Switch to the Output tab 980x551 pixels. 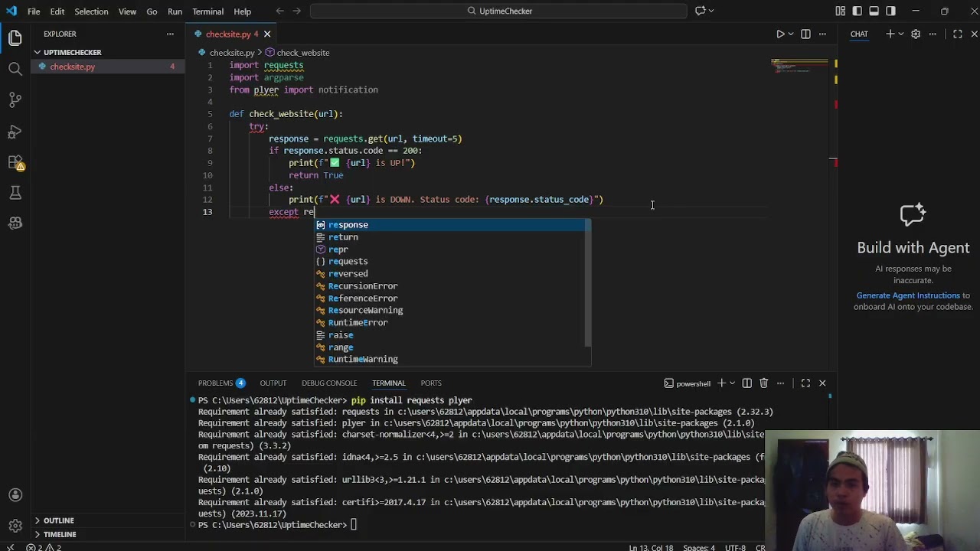(x=273, y=383)
